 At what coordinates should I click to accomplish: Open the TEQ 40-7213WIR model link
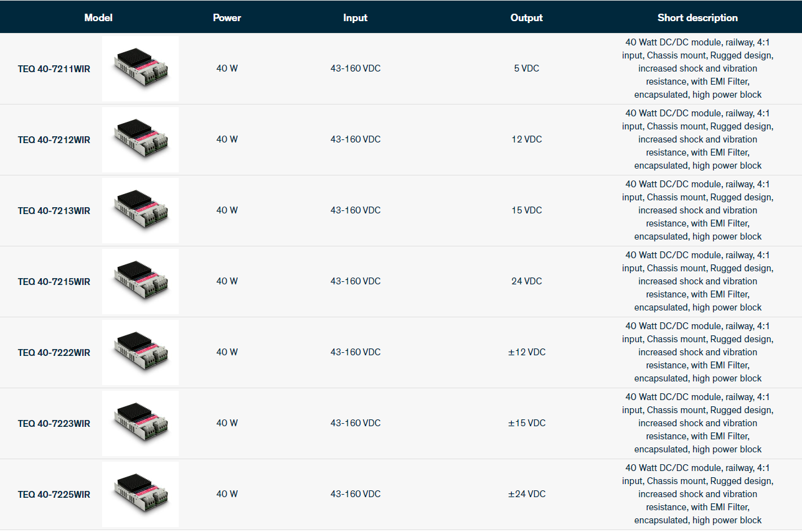[x=54, y=211]
